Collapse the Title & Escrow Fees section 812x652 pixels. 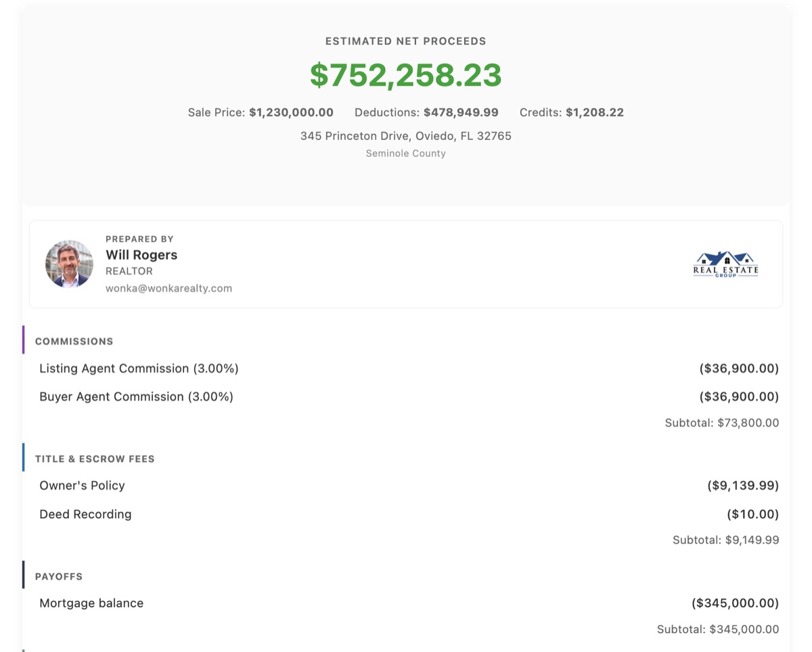95,459
